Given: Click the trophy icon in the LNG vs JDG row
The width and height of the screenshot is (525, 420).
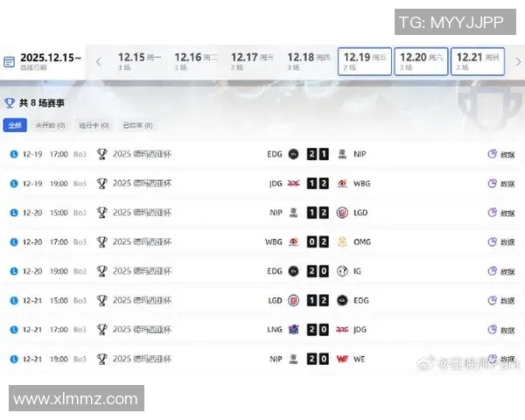Looking at the screenshot, I should [x=102, y=330].
